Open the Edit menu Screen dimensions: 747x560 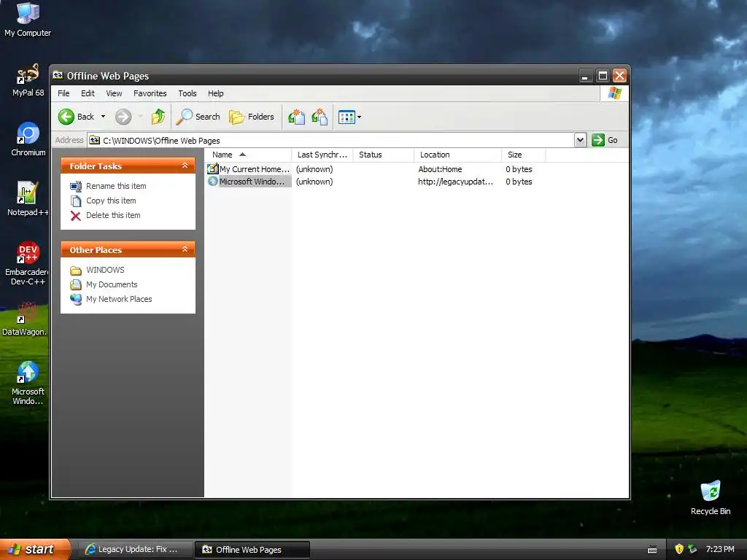[x=88, y=93]
